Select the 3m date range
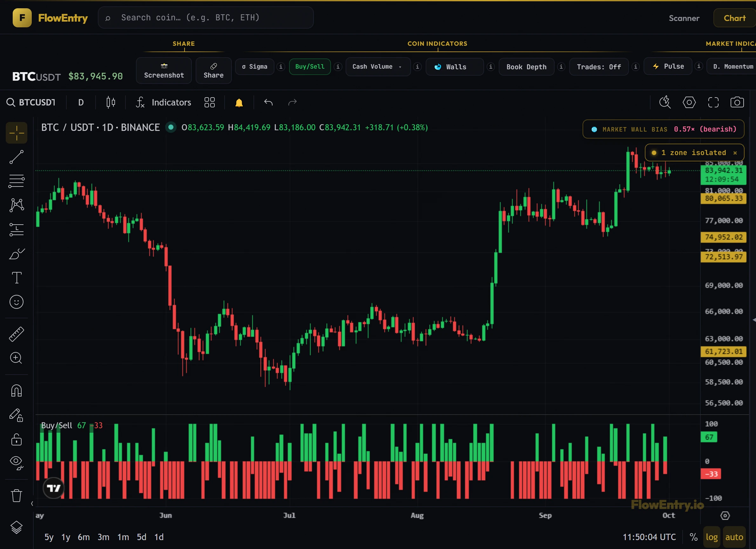The height and width of the screenshot is (549, 756). click(103, 537)
